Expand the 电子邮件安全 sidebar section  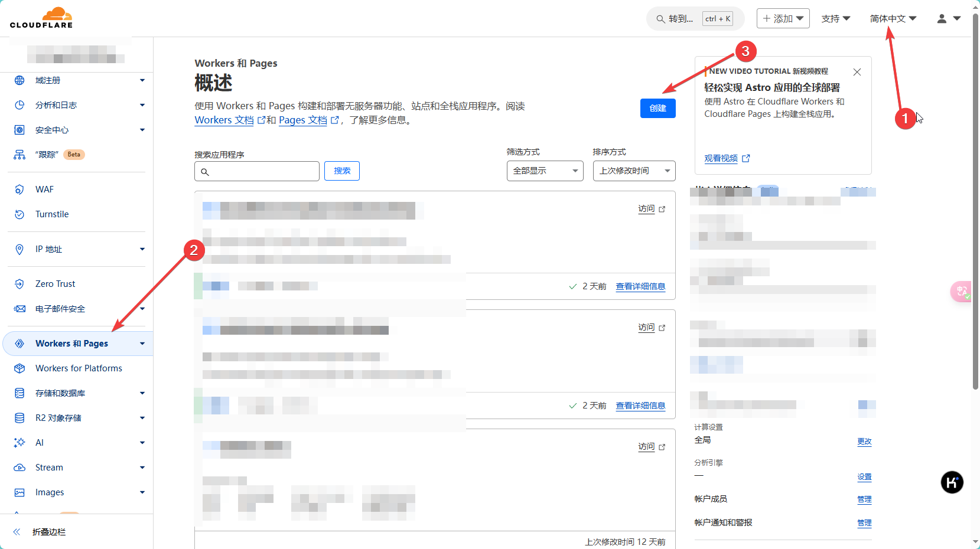[142, 309]
